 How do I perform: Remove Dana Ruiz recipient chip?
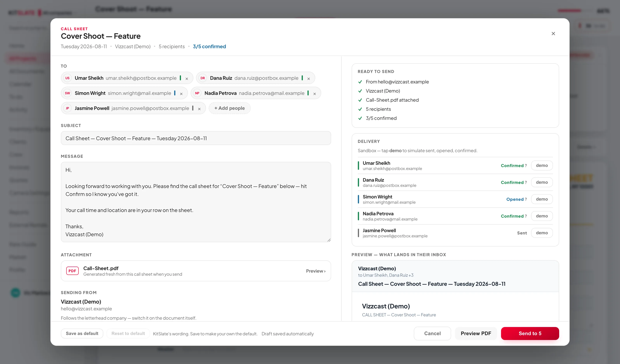[308, 79]
